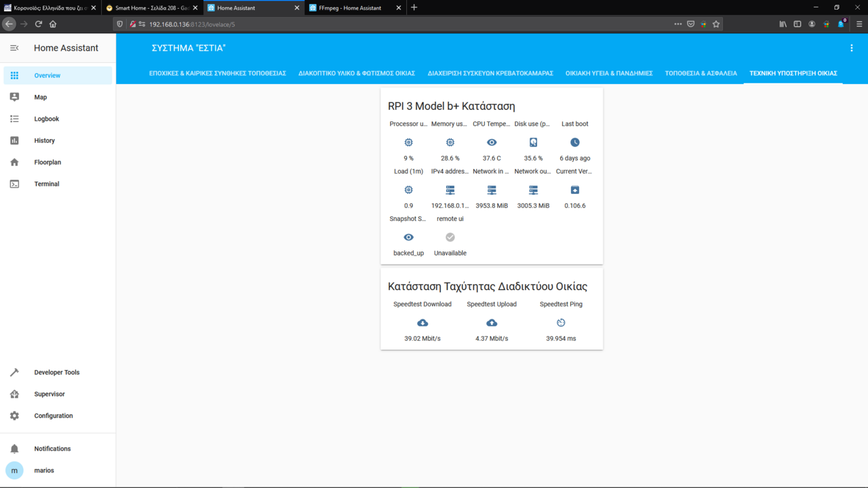Click the Snapshot State eye icon
868x488 pixels.
coord(408,237)
